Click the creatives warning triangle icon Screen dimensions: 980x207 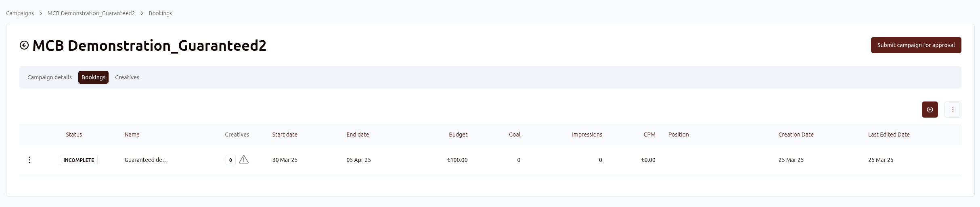pyautogui.click(x=244, y=160)
